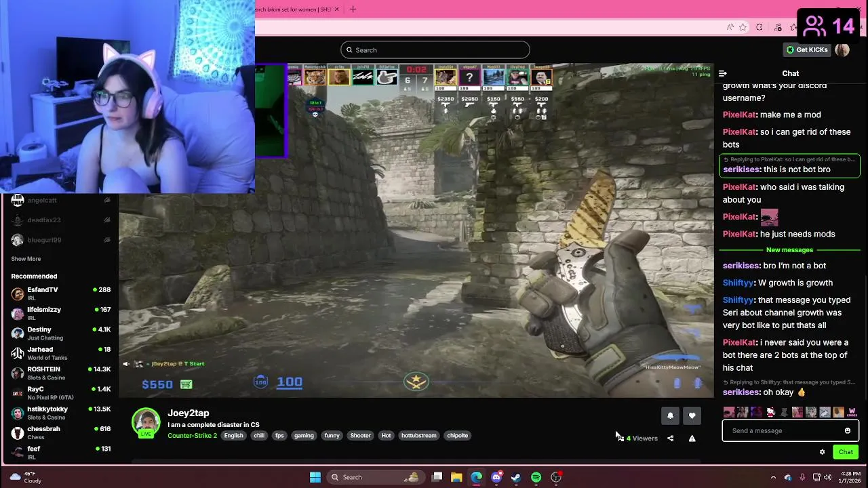Focus the Kick search box

(435, 49)
